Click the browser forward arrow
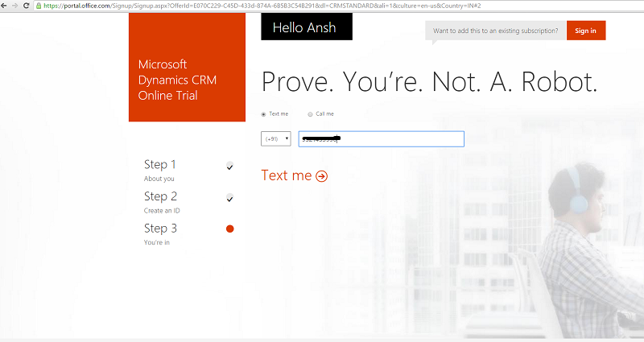The width and height of the screenshot is (644, 342). point(15,6)
